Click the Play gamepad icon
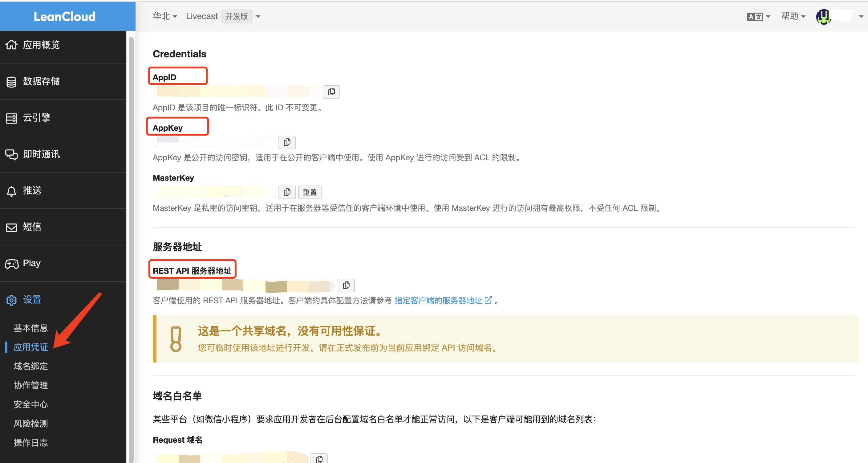868x463 pixels. 11,264
